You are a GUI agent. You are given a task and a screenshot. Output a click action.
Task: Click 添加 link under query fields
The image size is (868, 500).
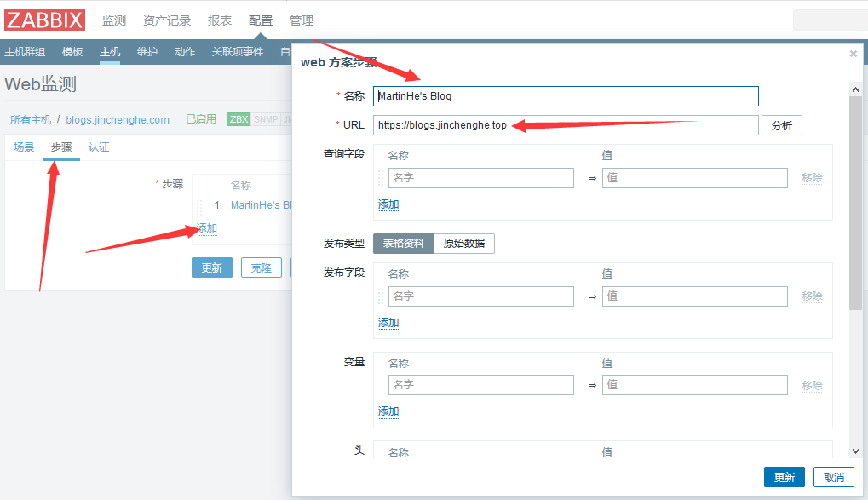tap(388, 204)
